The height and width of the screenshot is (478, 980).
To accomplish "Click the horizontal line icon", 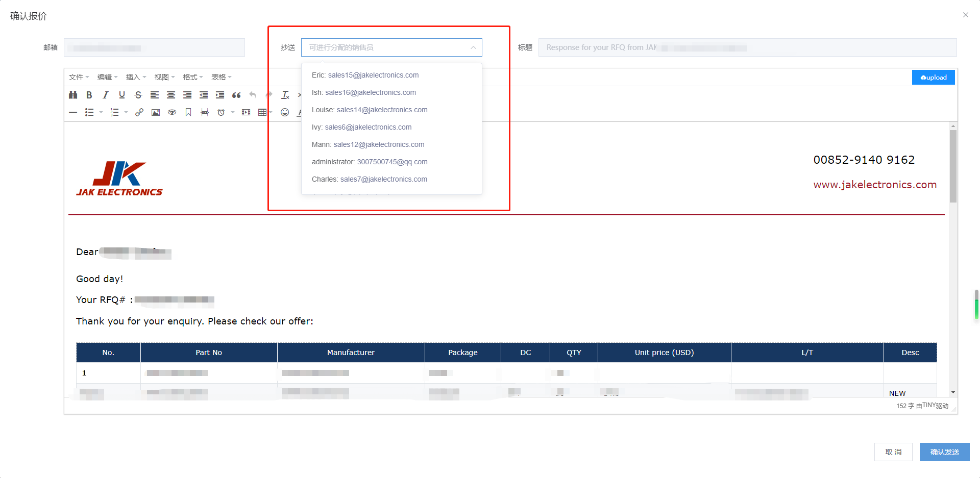I will (73, 112).
